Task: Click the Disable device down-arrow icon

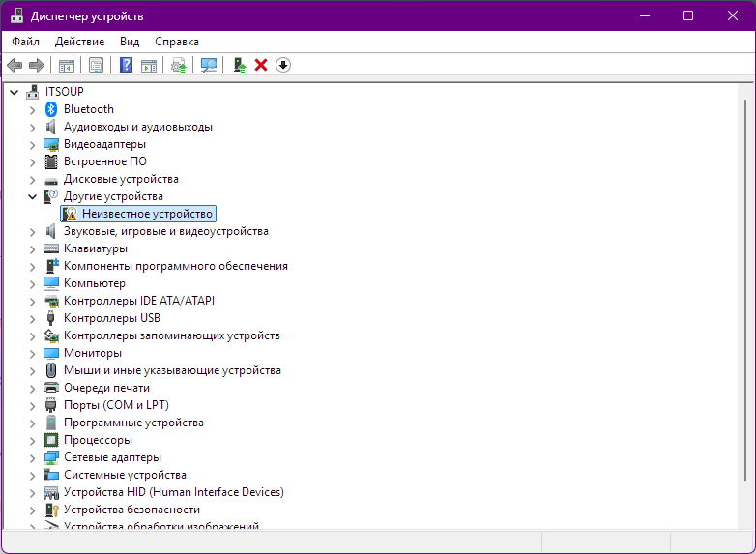Action: click(283, 65)
